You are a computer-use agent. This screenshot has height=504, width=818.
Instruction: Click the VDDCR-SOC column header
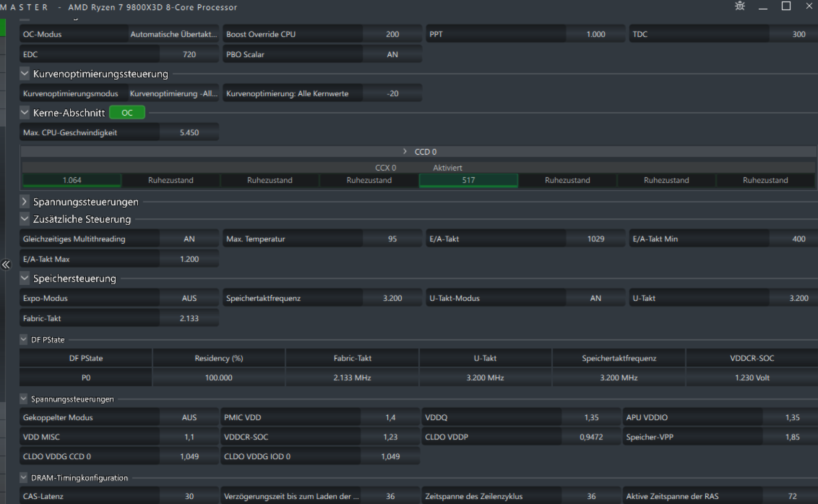[752, 358]
